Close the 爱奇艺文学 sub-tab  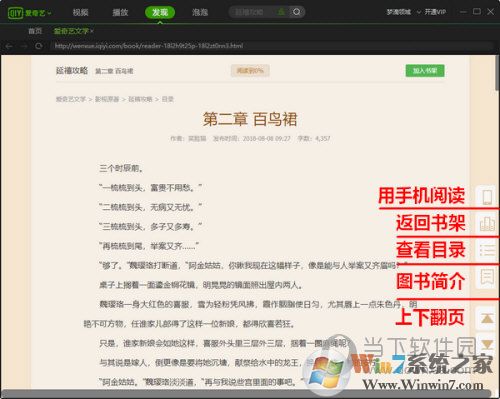coord(92,31)
